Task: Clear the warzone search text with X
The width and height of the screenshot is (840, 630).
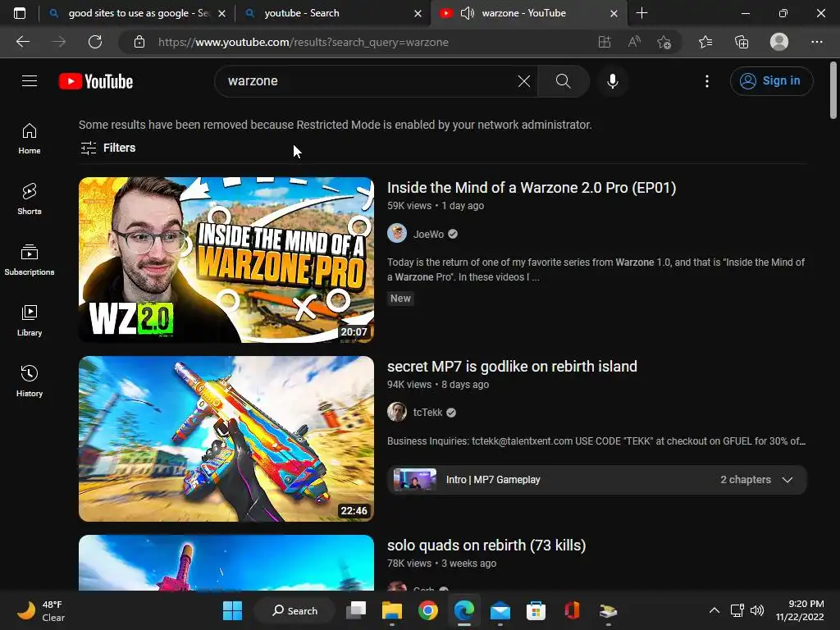Action: pos(524,81)
